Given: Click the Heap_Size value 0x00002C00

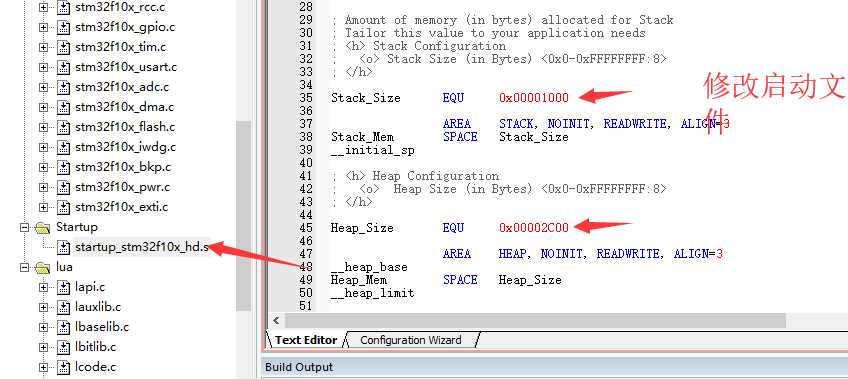Looking at the screenshot, I should (534, 228).
